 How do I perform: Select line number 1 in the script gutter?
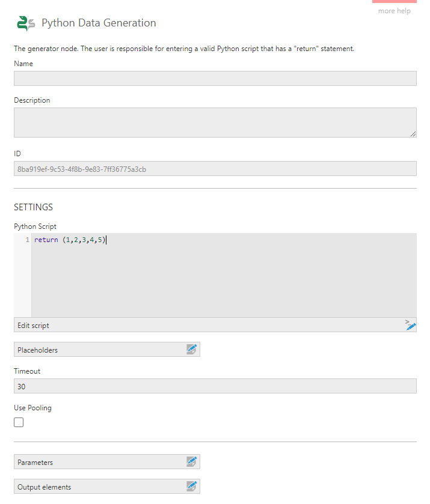point(27,240)
